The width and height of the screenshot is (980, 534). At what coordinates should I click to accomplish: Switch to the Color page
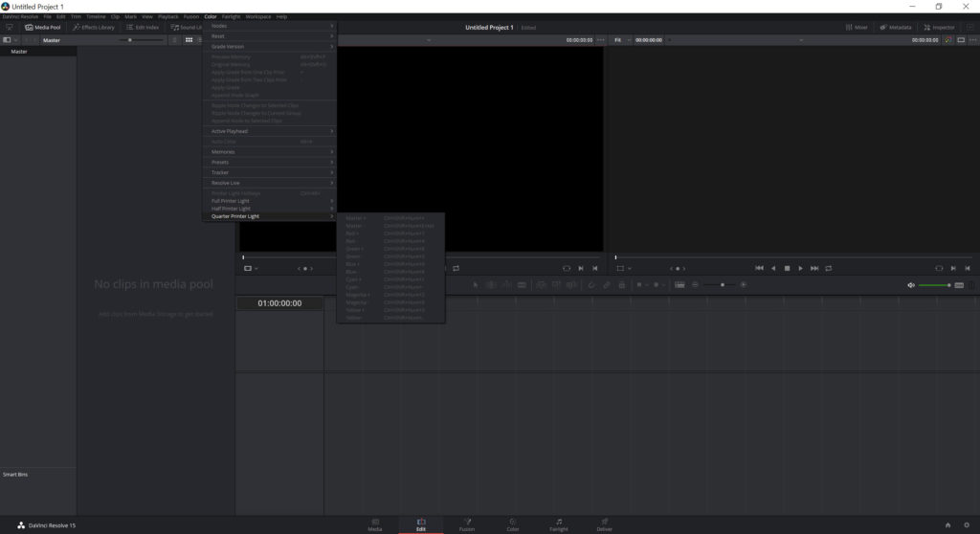(x=513, y=524)
